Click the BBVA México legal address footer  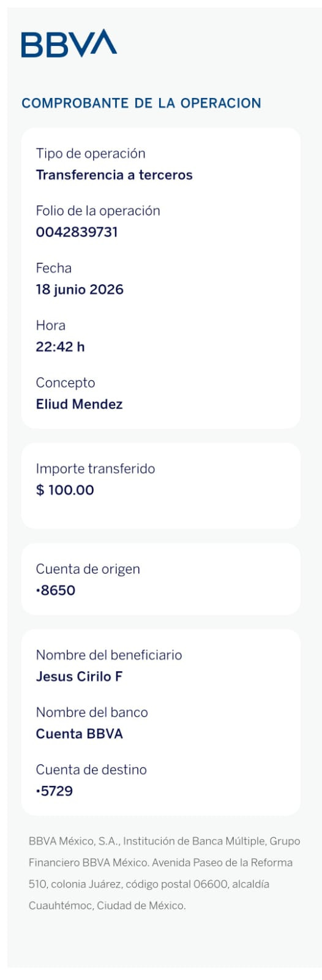tap(165, 873)
